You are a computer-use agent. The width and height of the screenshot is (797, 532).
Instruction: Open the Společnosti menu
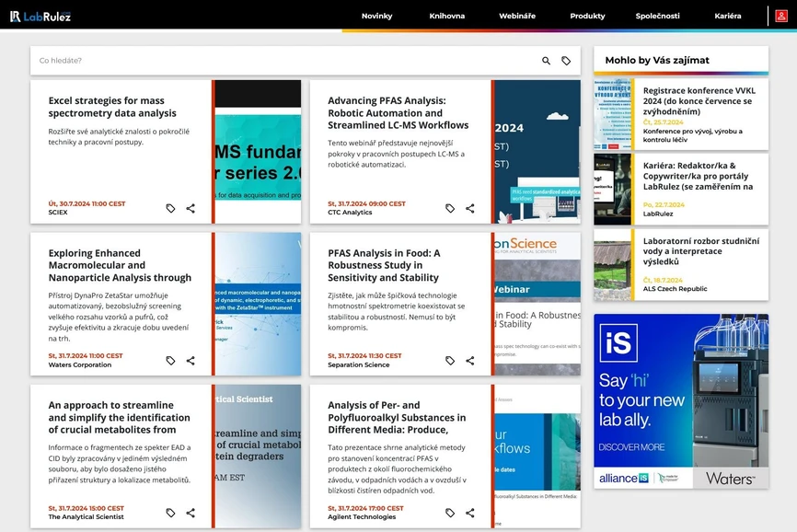point(657,16)
